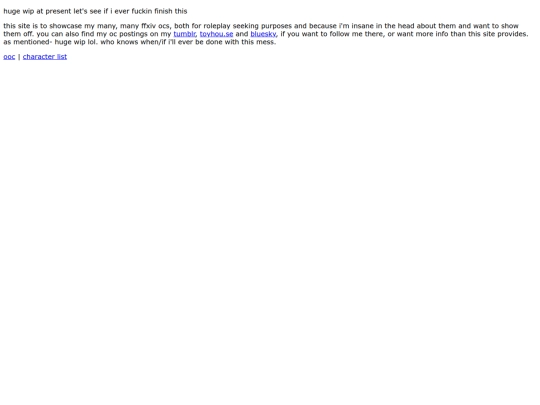Open the tumblr link
Image resolution: width=540 pixels, height=405 pixels.
(185, 34)
